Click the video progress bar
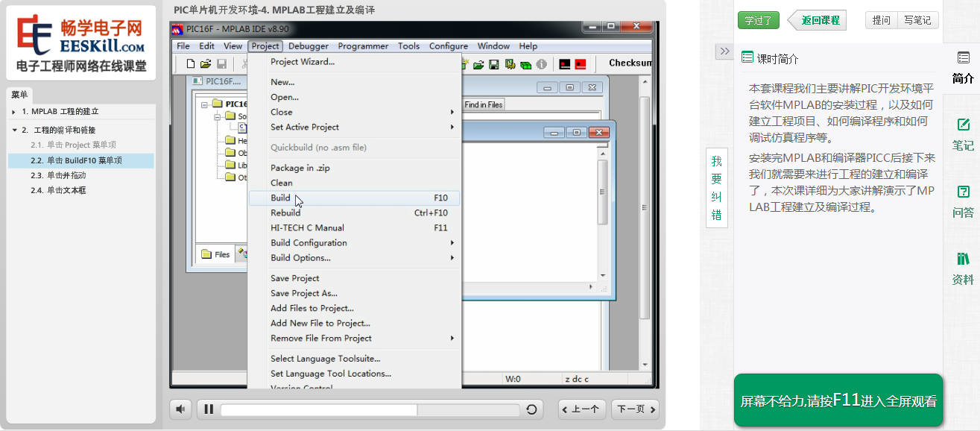This screenshot has width=980, height=431. click(x=370, y=409)
